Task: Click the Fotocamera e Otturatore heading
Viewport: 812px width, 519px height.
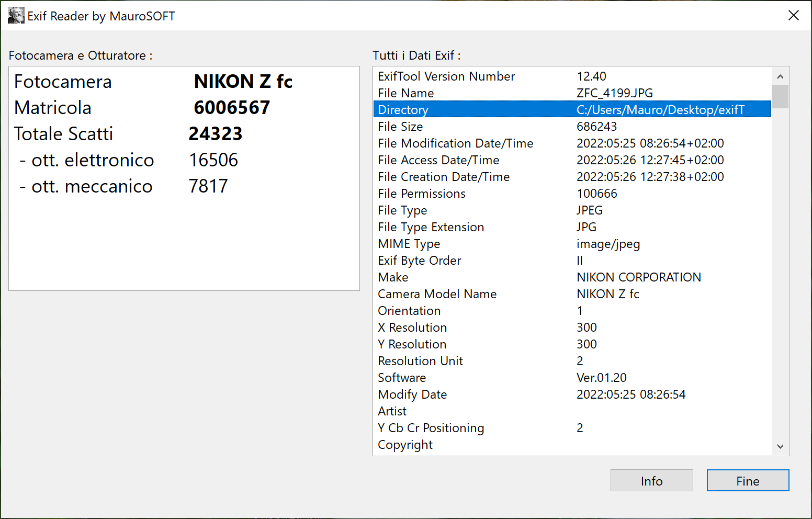Action: (81, 55)
